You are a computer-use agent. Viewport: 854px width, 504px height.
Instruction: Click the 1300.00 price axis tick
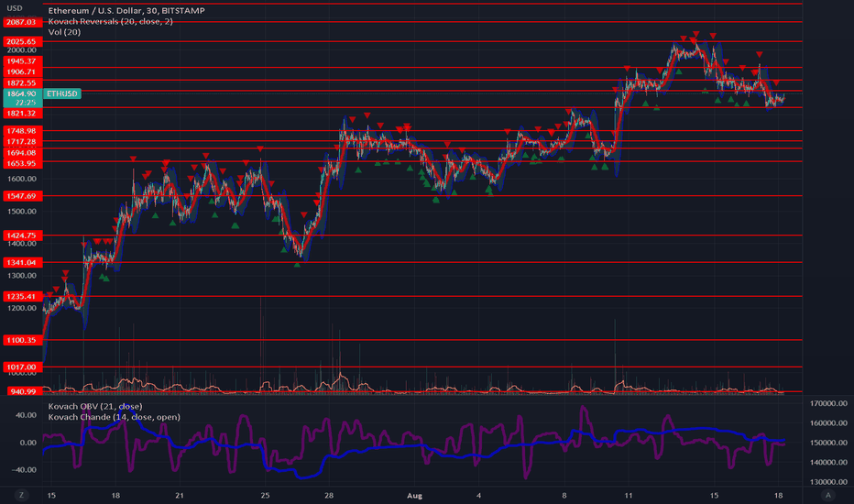coord(22,276)
